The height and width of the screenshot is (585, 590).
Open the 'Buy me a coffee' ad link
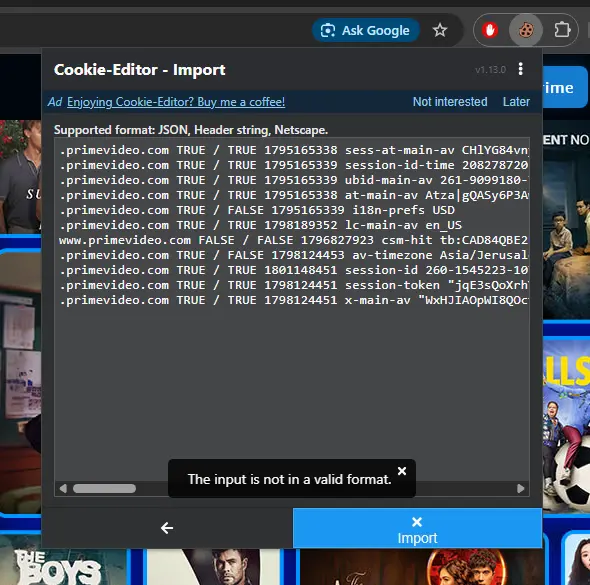pyautogui.click(x=176, y=102)
